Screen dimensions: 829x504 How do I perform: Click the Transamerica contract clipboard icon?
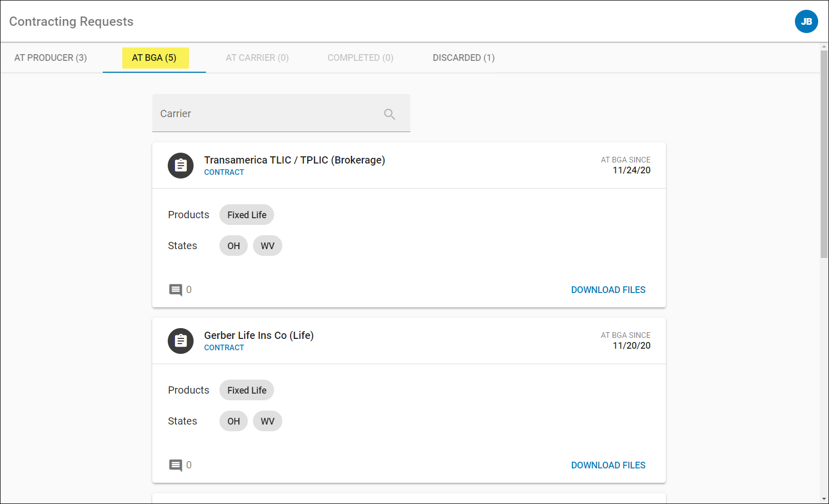coord(181,166)
